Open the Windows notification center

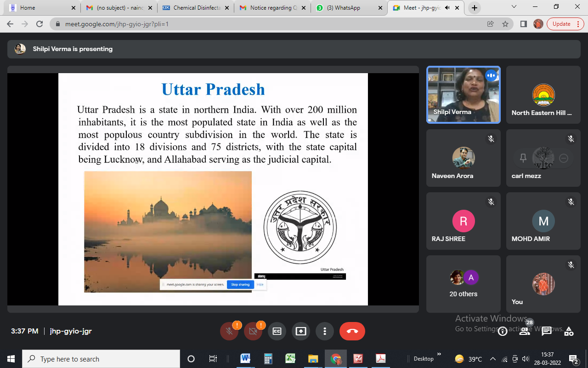(574, 359)
